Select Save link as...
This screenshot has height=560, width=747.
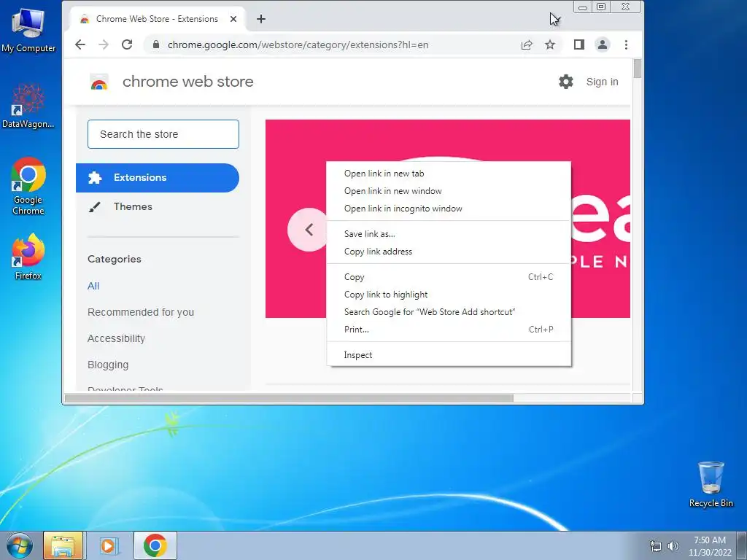[449, 234]
